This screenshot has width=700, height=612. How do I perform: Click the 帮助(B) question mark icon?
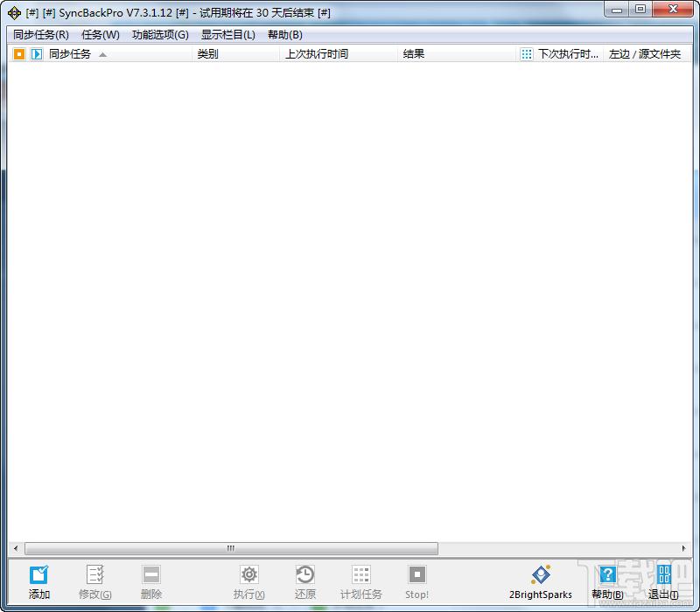coord(607,574)
